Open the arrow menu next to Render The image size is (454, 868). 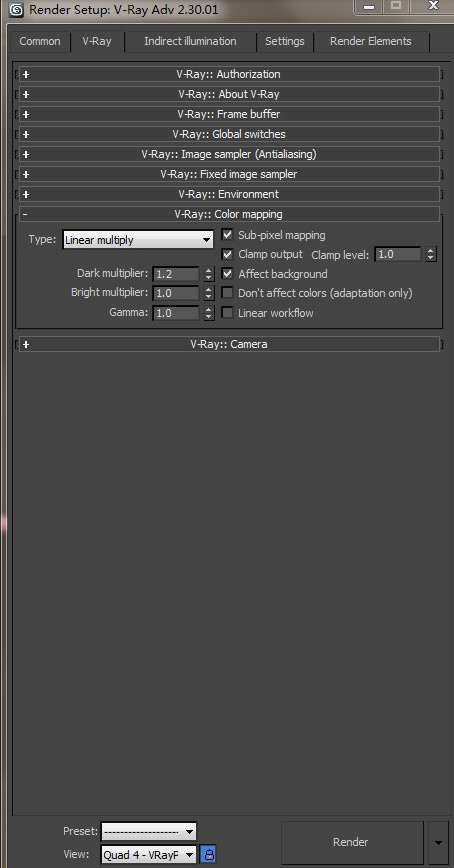(x=438, y=842)
